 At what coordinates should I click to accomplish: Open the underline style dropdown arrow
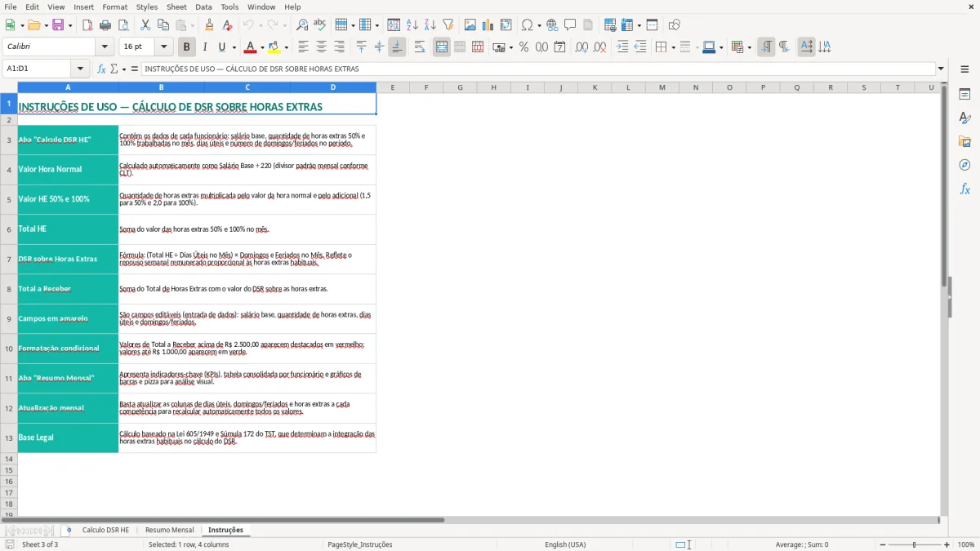pos(233,47)
